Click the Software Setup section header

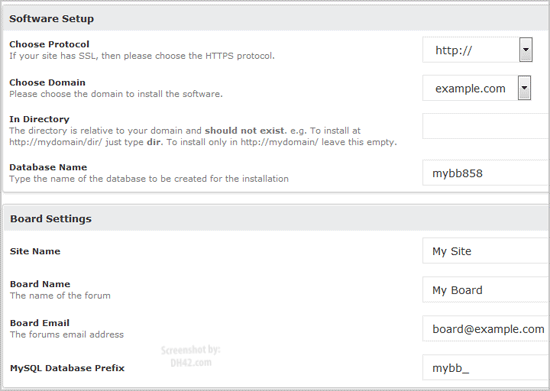[52, 19]
